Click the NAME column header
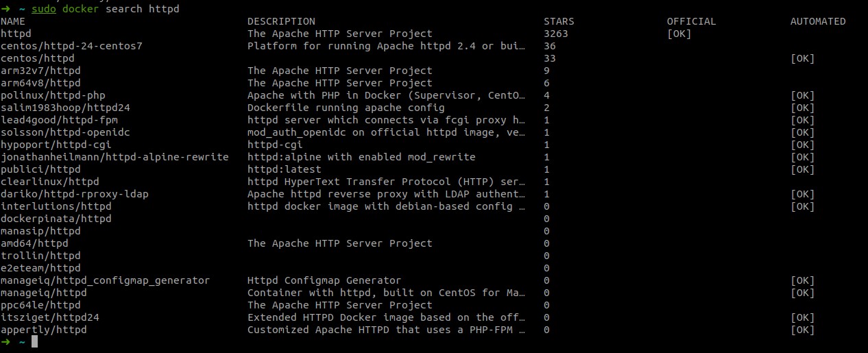This screenshot has width=868, height=353. pyautogui.click(x=13, y=21)
